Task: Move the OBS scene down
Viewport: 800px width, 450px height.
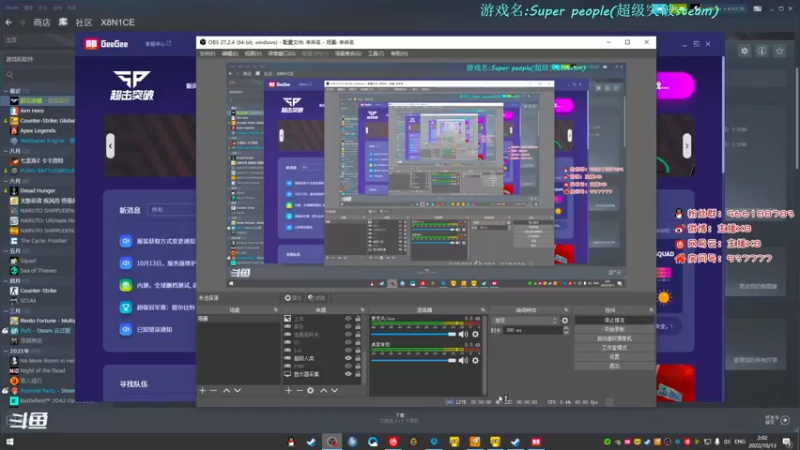Action: pos(237,390)
